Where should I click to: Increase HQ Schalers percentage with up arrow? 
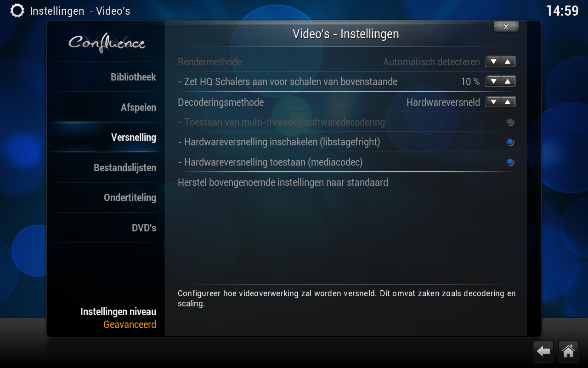coord(508,81)
